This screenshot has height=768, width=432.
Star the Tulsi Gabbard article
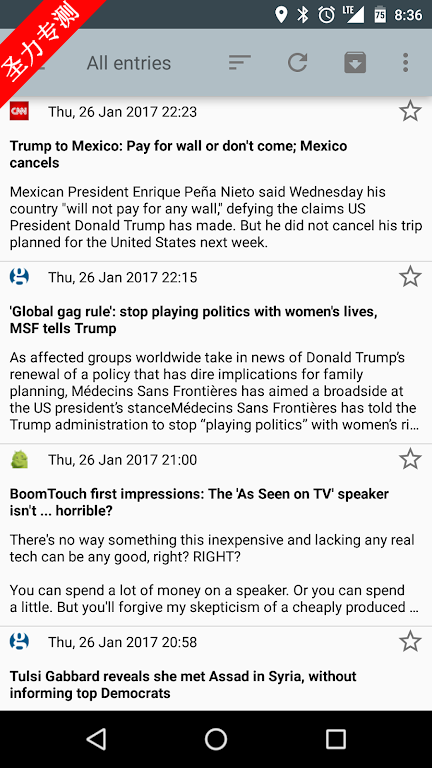click(x=410, y=641)
